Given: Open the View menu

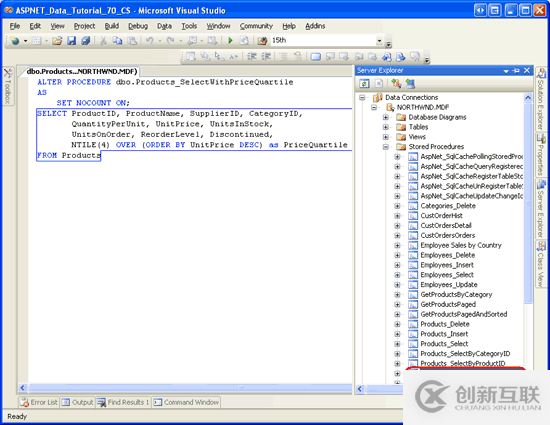Looking at the screenshot, I should tap(57, 26).
